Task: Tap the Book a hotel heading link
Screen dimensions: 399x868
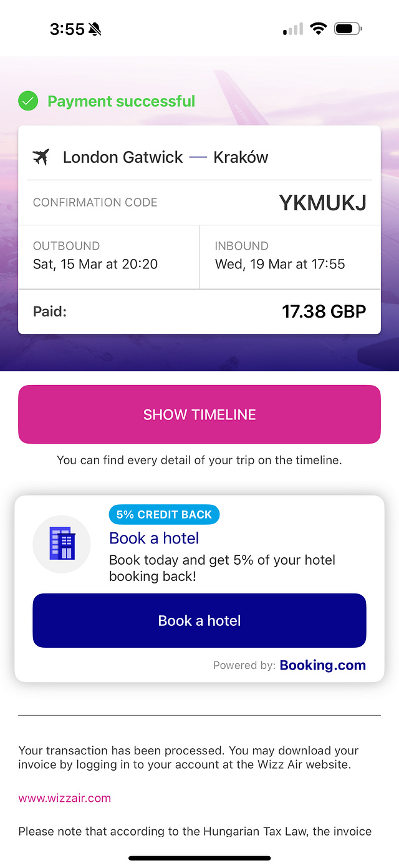Action: click(154, 538)
